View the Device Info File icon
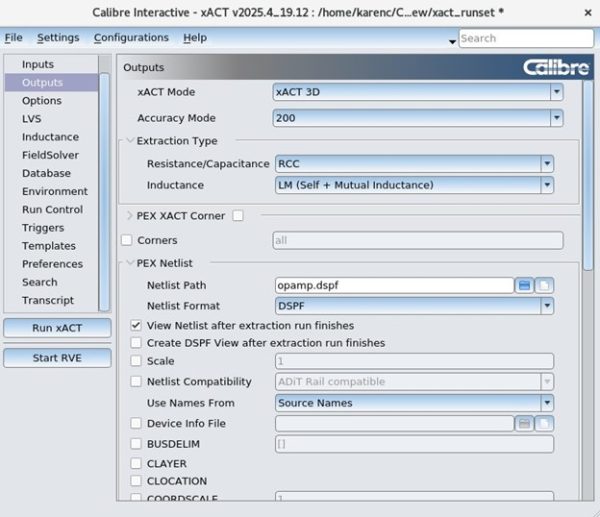The width and height of the screenshot is (600, 517). [544, 424]
